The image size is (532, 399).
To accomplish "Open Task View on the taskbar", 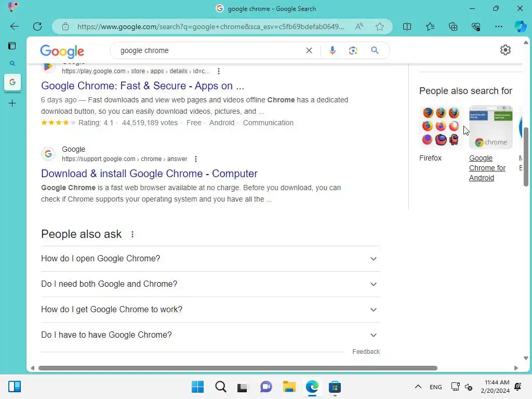I will pos(242,387).
